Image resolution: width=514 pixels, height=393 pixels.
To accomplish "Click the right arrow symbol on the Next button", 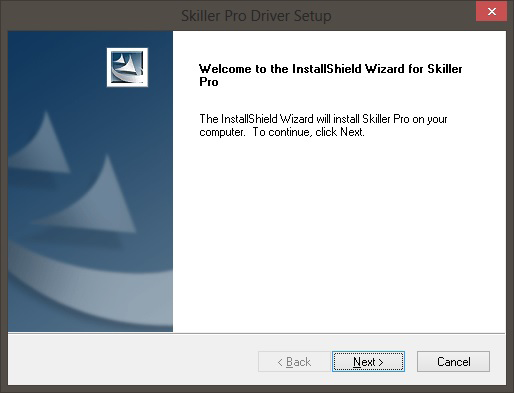I will coord(381,362).
